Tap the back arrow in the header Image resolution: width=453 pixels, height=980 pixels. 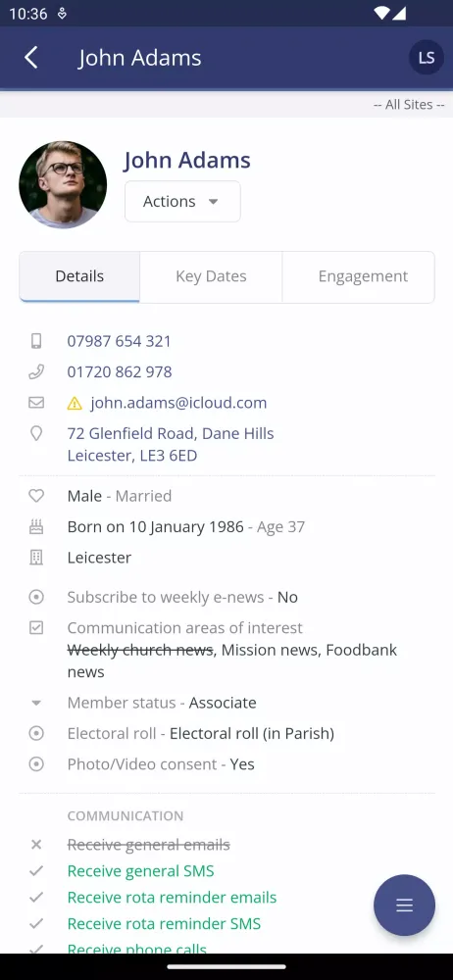[30, 58]
